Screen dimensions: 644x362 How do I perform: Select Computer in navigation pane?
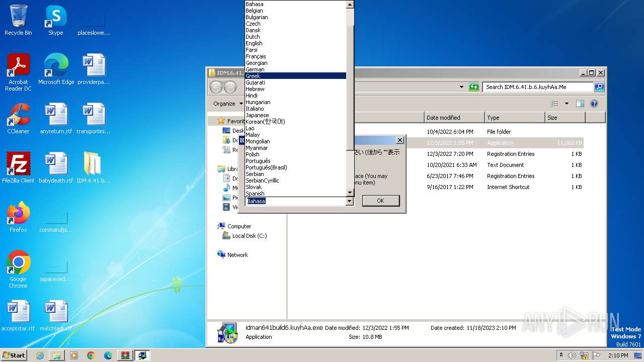[234, 226]
